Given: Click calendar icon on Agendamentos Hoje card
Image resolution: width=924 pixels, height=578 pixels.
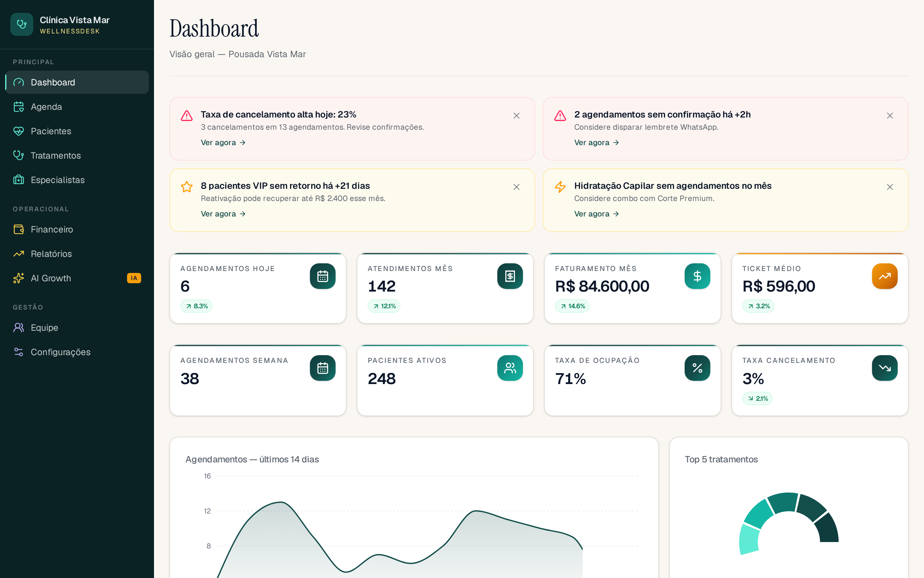Looking at the screenshot, I should pos(323,276).
